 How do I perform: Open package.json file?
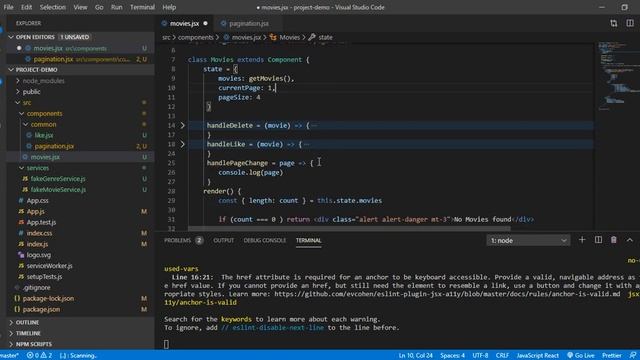point(41,309)
